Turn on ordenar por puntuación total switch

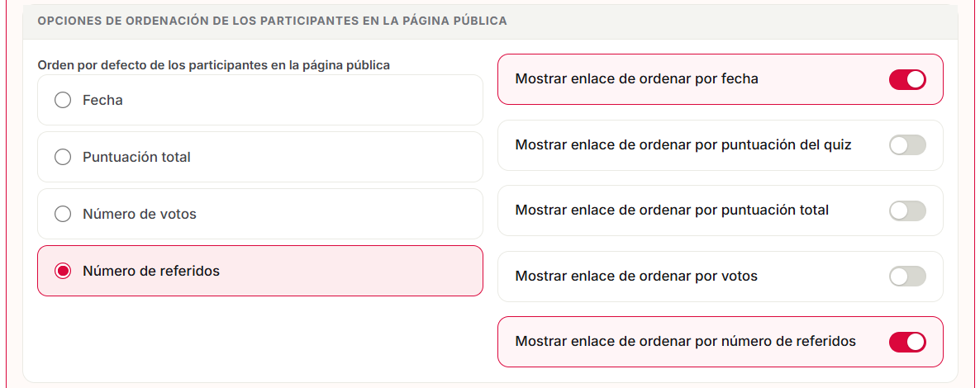pyautogui.click(x=907, y=211)
